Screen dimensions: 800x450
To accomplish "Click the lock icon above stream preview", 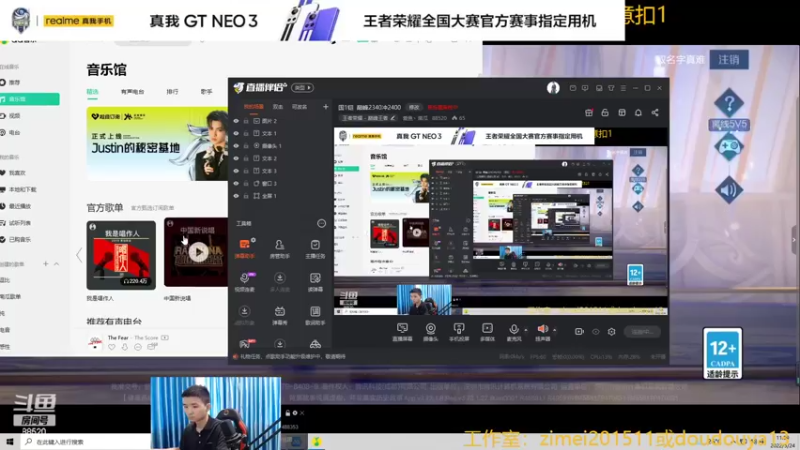I will [605, 113].
